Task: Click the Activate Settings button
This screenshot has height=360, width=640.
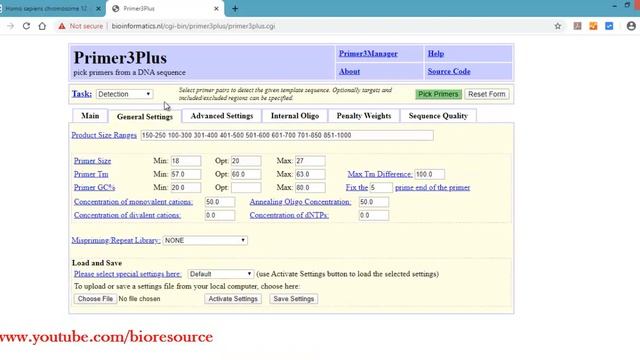Action: coord(233,299)
